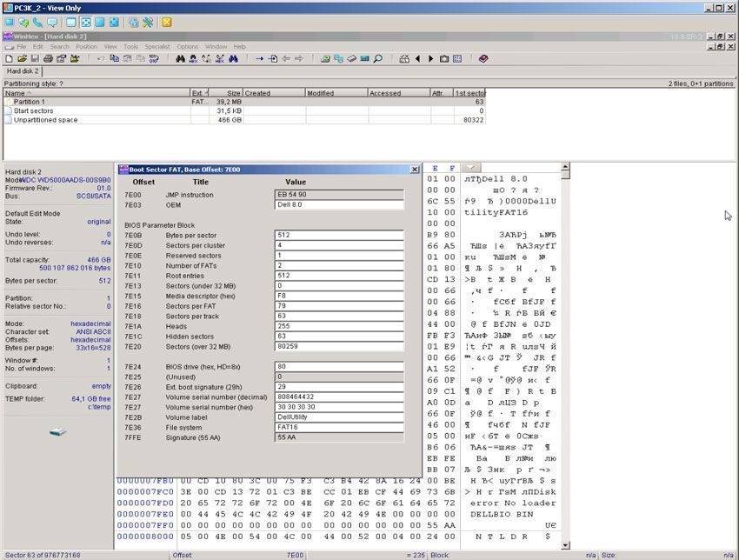Image resolution: width=739 pixels, height=560 pixels.
Task: Select the Unpartitioned space entry
Action: click(45, 120)
